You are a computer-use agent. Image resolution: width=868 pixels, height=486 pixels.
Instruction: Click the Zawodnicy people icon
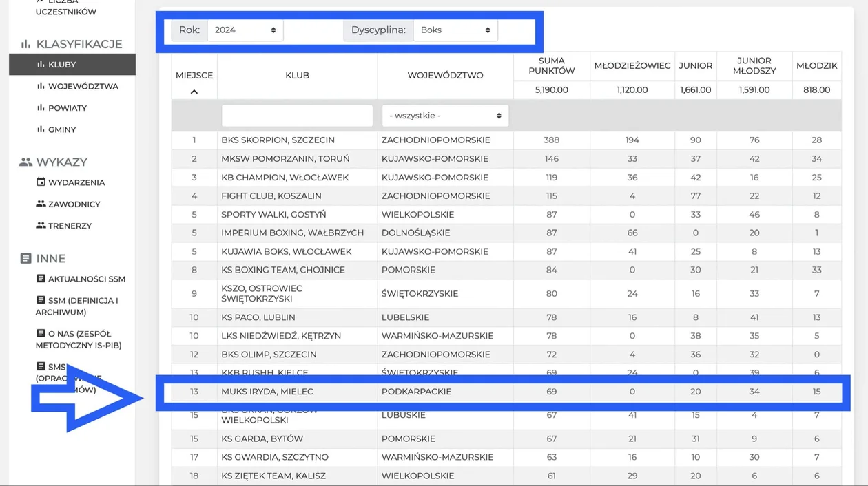pyautogui.click(x=41, y=204)
